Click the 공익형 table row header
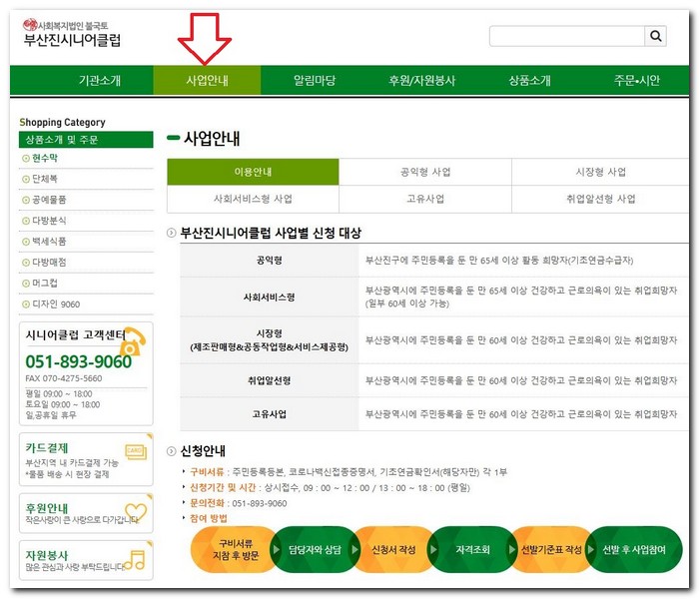Screen dimensions: 700x599 pos(270,261)
